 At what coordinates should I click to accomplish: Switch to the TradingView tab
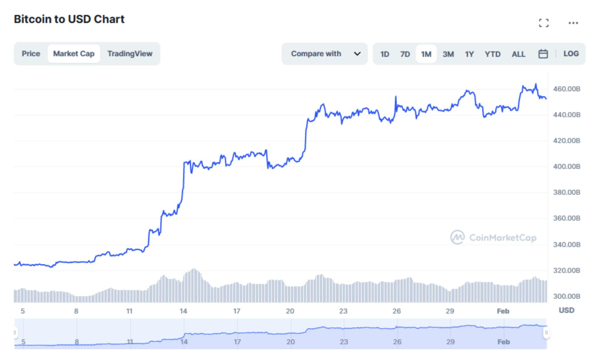click(x=130, y=53)
